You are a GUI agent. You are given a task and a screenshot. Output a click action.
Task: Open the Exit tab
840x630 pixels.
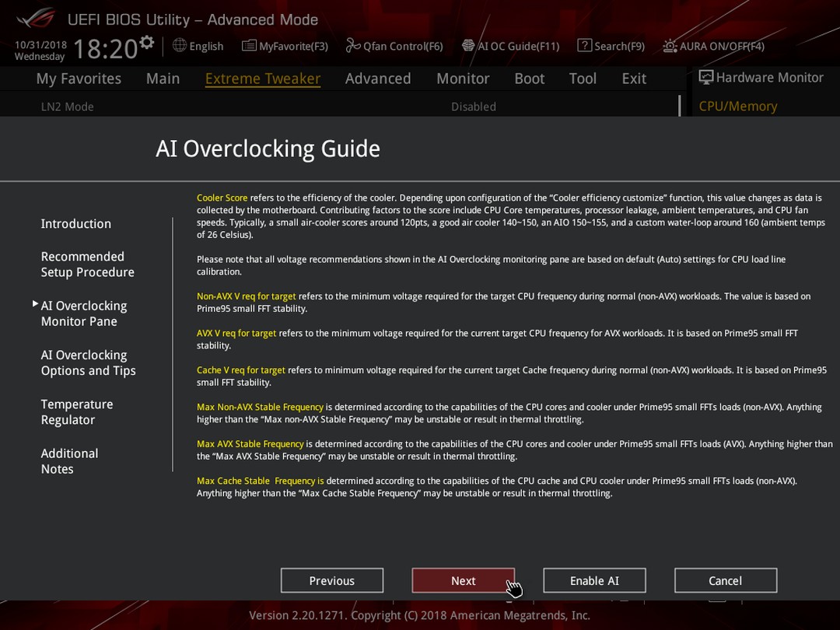634,79
